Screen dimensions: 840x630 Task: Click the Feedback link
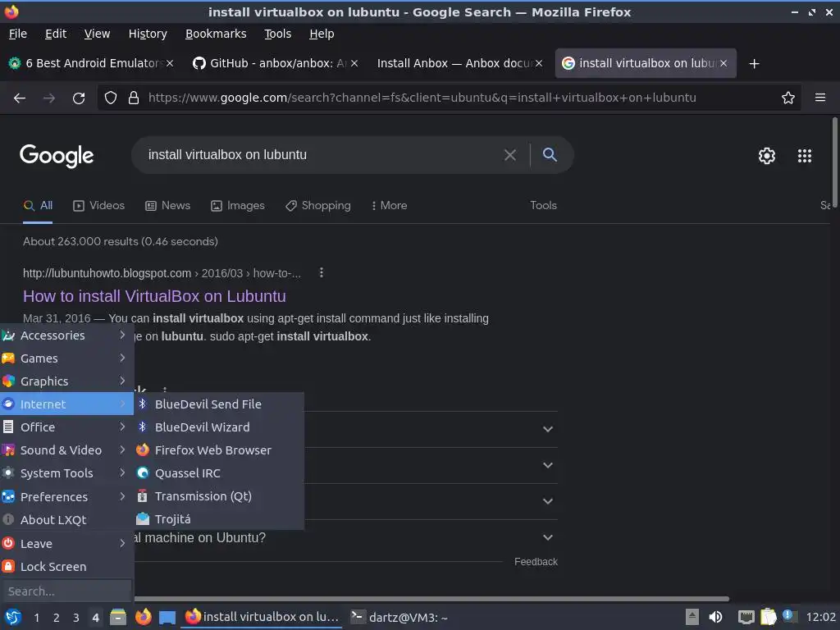coord(536,562)
